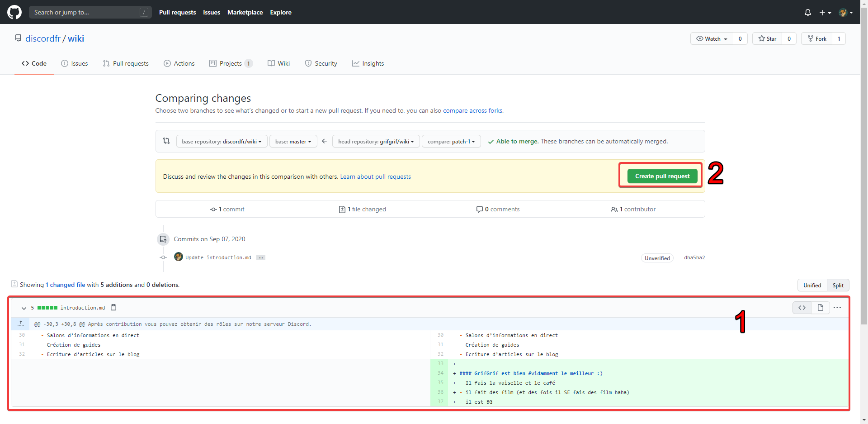
Task: Open the wiki repository link
Action: (76, 38)
